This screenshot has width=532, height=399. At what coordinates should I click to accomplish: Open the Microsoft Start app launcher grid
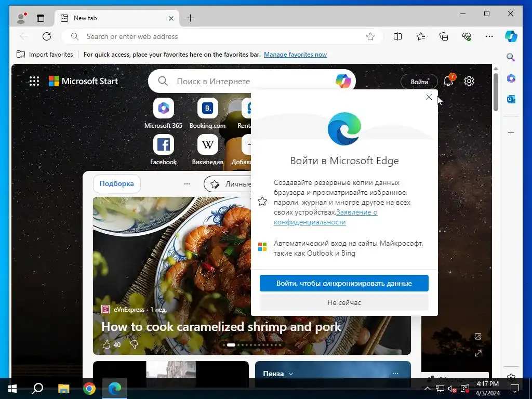pyautogui.click(x=34, y=81)
